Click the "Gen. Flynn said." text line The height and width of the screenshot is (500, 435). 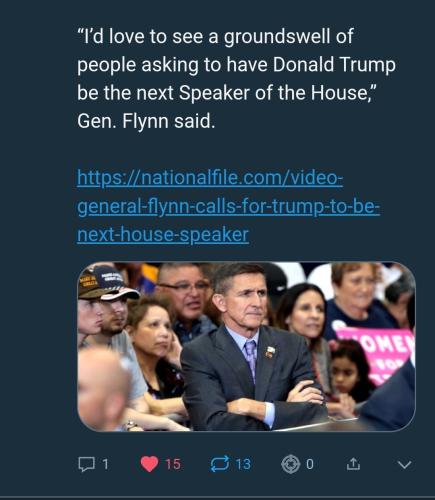(146, 121)
